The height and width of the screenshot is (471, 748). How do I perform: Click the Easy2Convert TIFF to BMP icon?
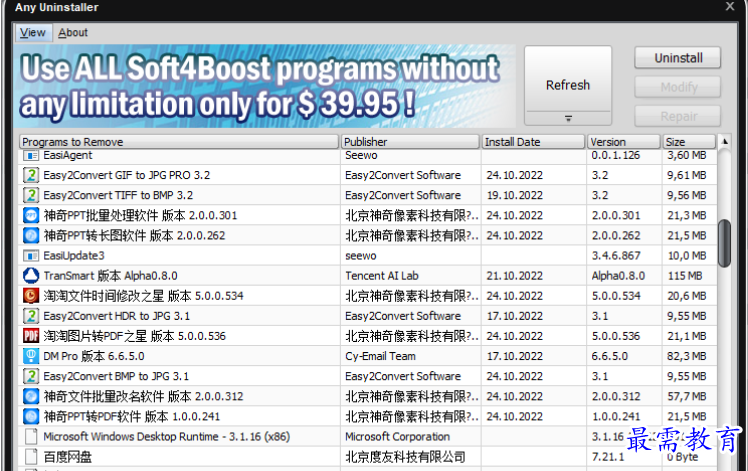coord(31,195)
